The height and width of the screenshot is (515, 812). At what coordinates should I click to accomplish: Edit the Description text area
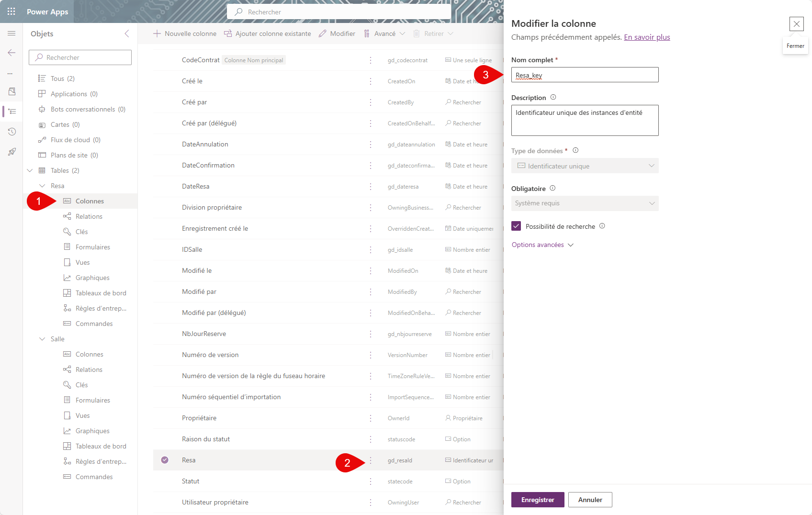click(585, 120)
